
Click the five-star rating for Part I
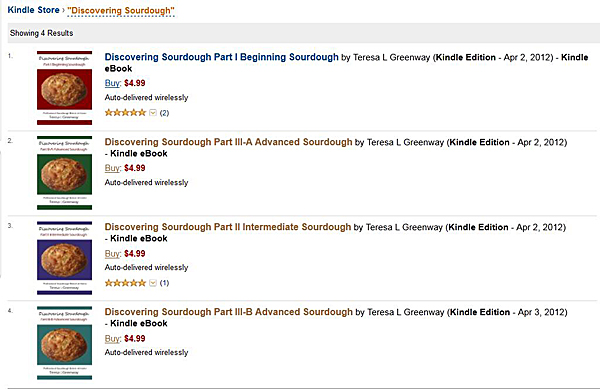(x=125, y=112)
